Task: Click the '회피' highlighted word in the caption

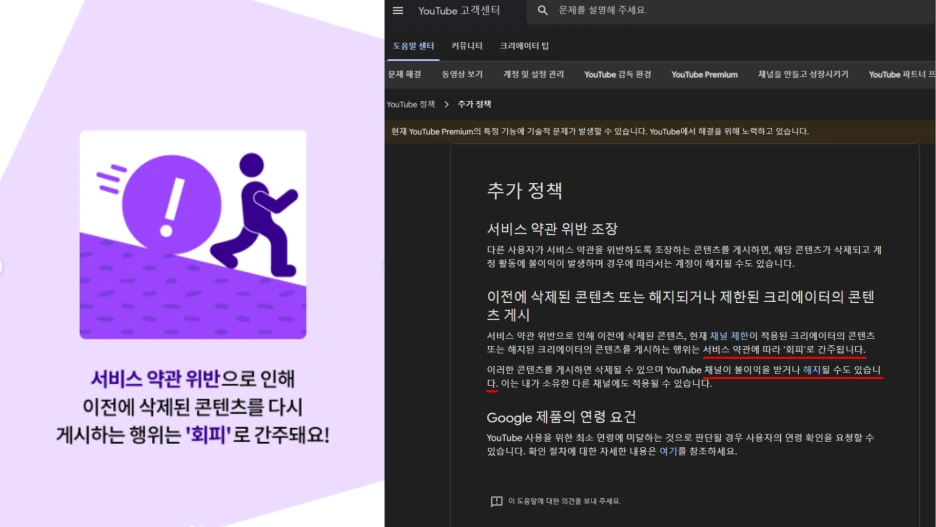Action: [x=208, y=434]
